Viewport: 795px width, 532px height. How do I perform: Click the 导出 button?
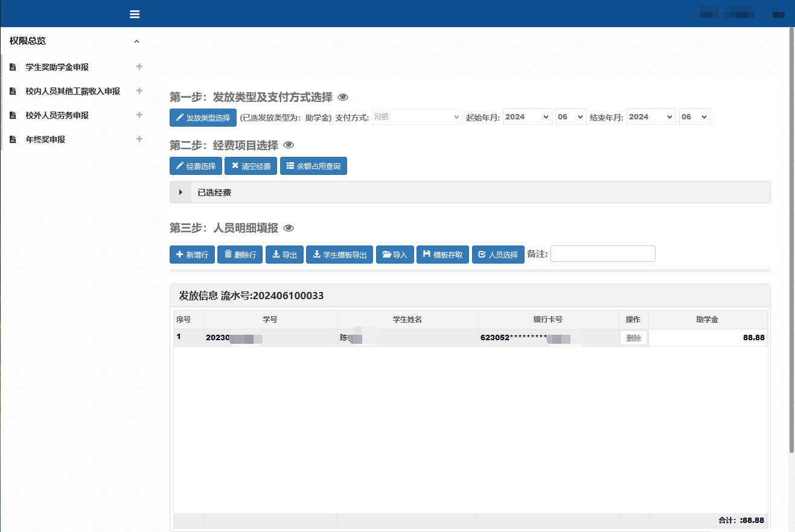(x=284, y=255)
